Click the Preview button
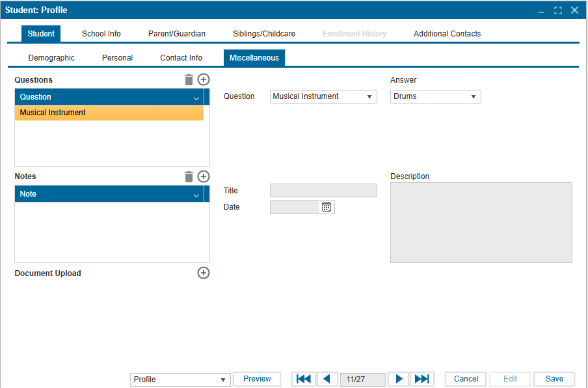This screenshot has height=388, width=588. point(257,379)
